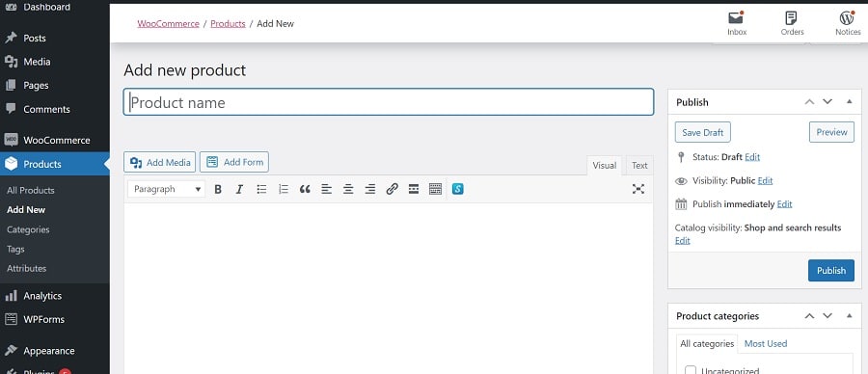Collapse the Product categories panel
Image resolution: width=868 pixels, height=374 pixels.
849,316
